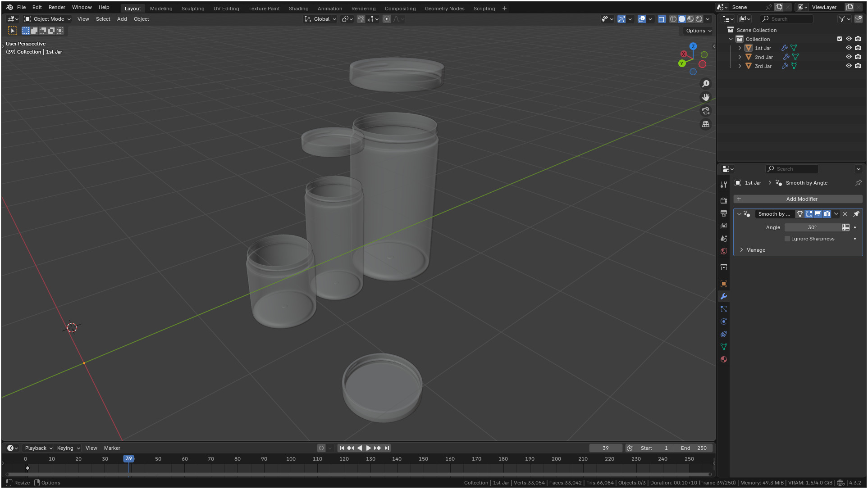Open the Material properties tab icon
868x489 pixels.
point(724,359)
